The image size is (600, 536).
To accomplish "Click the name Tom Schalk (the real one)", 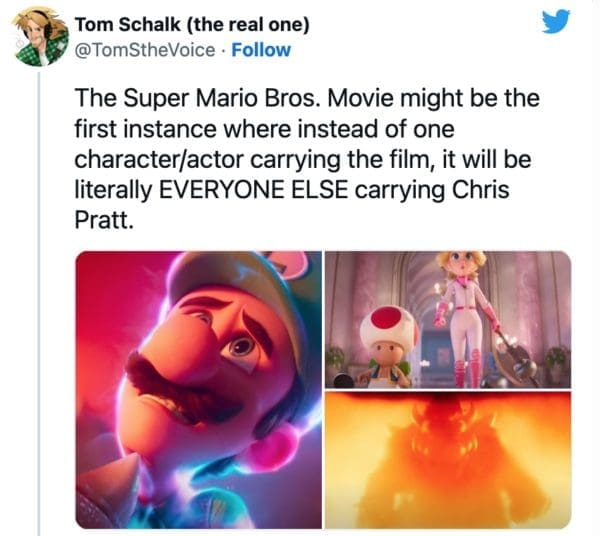I will pos(192,25).
